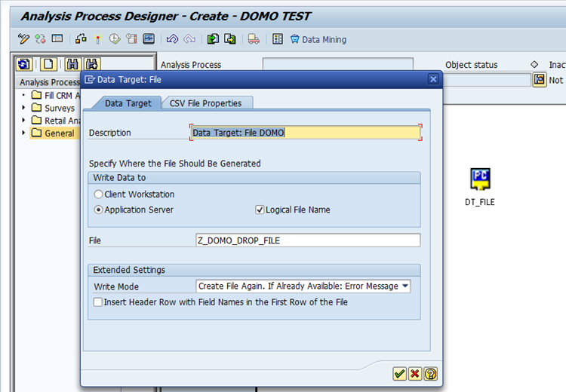Click the Check (balance scales) toolbar icon
566x392 pixels.
[81, 38]
